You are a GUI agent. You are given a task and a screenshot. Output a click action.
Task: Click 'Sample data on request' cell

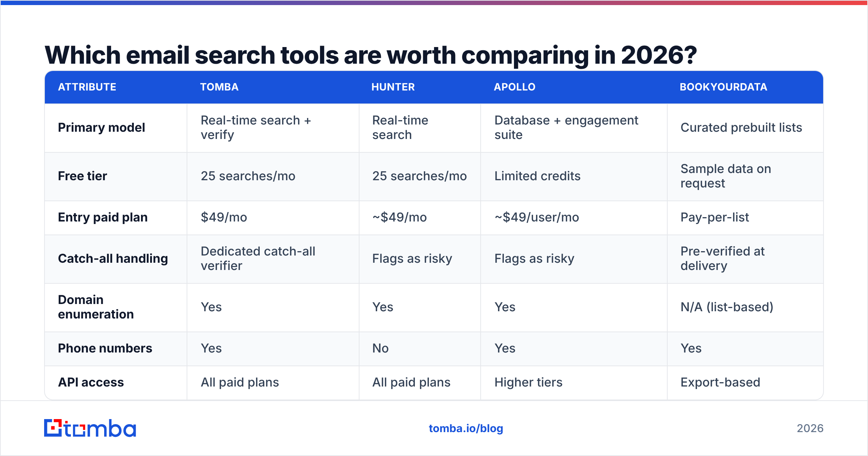(745, 177)
